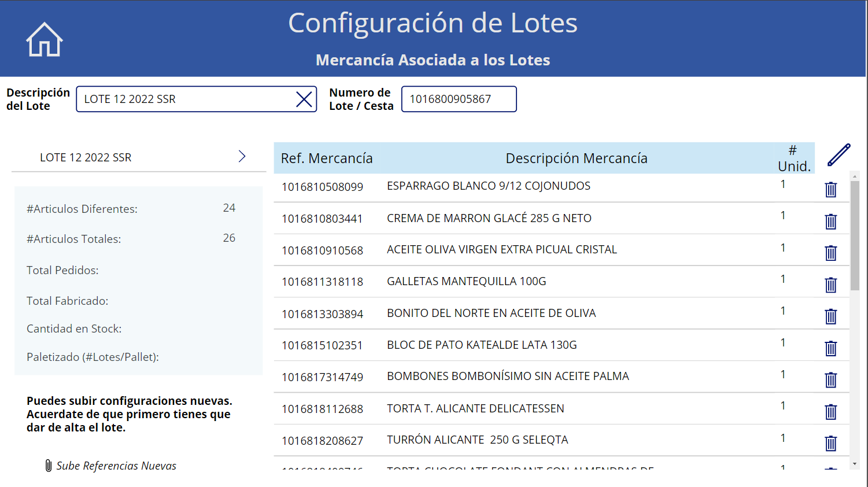Clear the Descripción del Lote field
The width and height of the screenshot is (868, 487).
coord(304,99)
